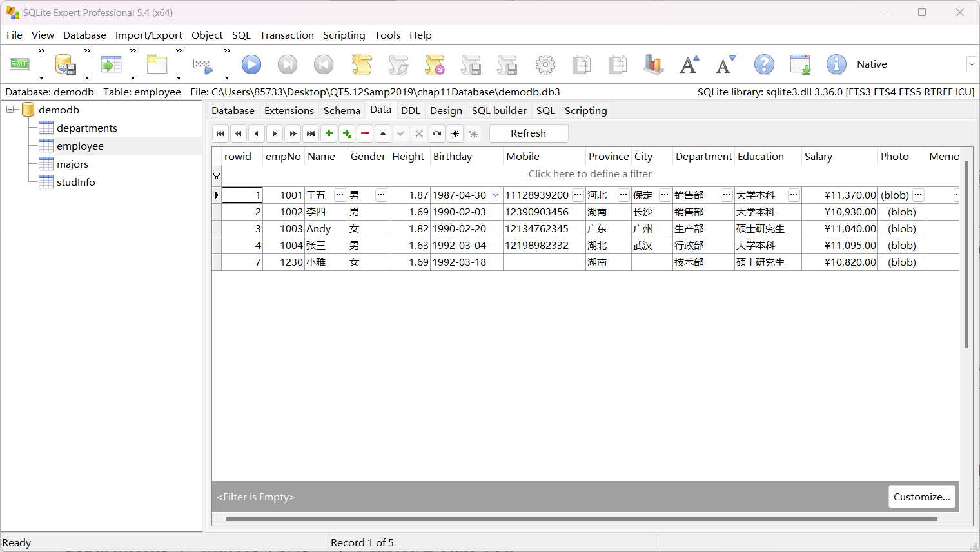Click the edit record up-triangle button

point(383,133)
